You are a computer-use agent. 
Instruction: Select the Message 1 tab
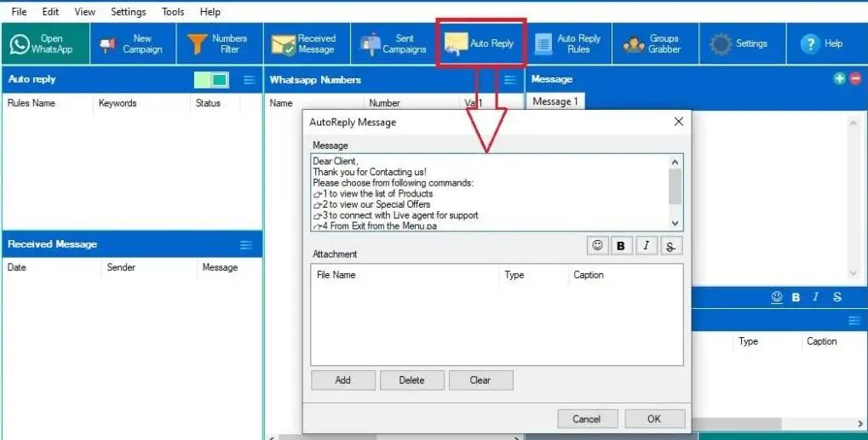(555, 102)
